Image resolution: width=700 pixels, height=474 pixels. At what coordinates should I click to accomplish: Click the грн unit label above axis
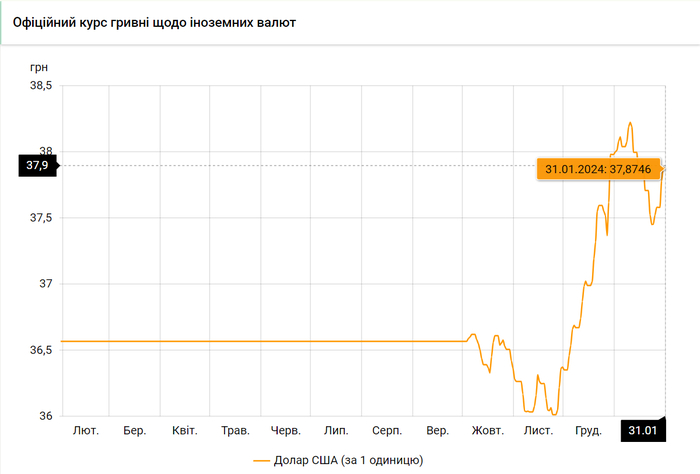[39, 67]
